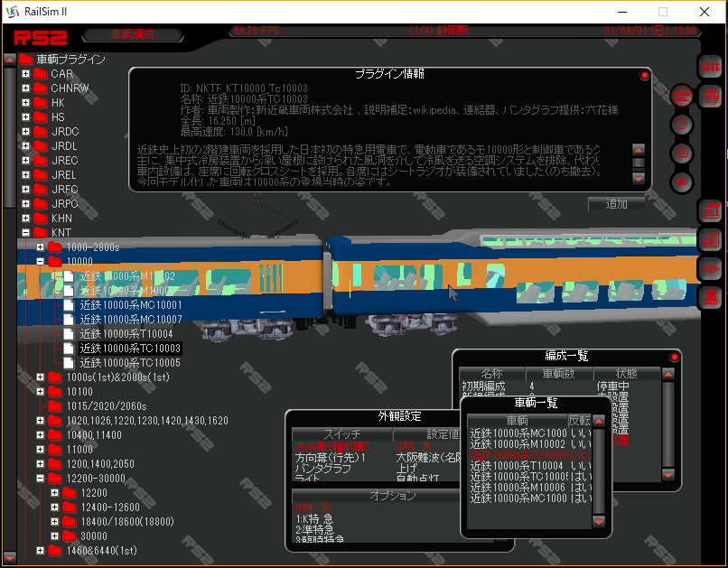Collapse the 10000 subfolder node

pos(41,261)
